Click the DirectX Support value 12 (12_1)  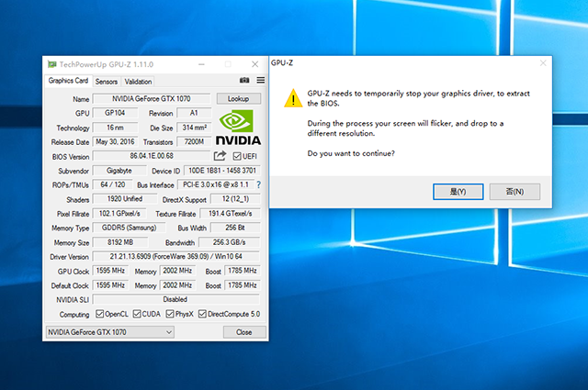[235, 199]
